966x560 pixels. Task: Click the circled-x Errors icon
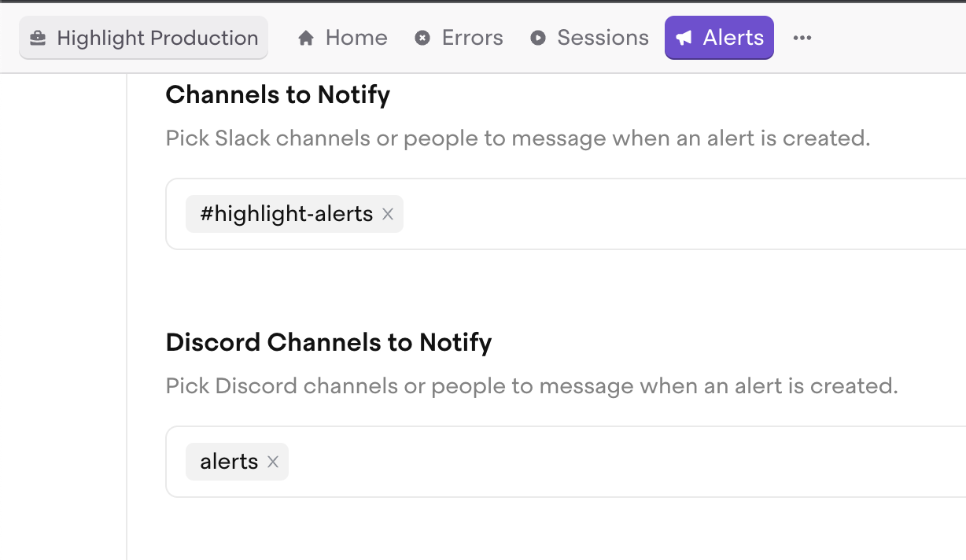[422, 38]
